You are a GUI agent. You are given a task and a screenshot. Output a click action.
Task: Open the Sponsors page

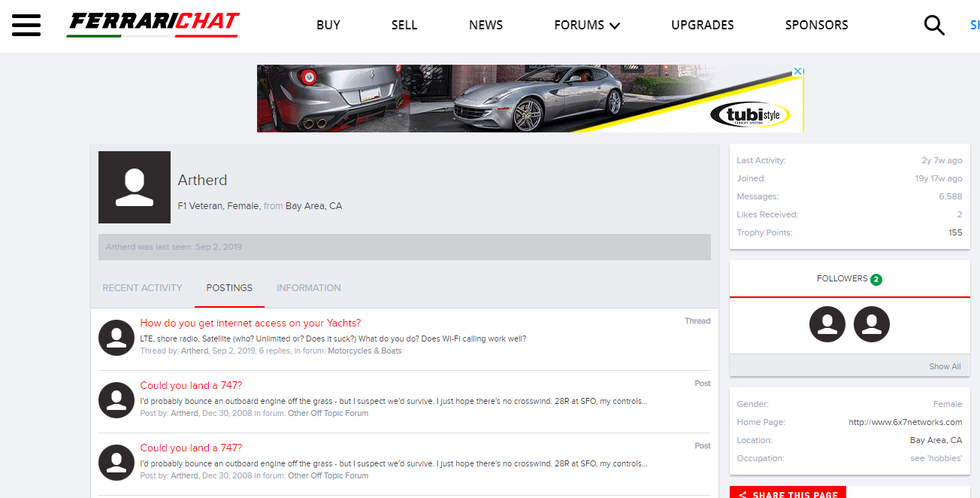[x=817, y=25]
